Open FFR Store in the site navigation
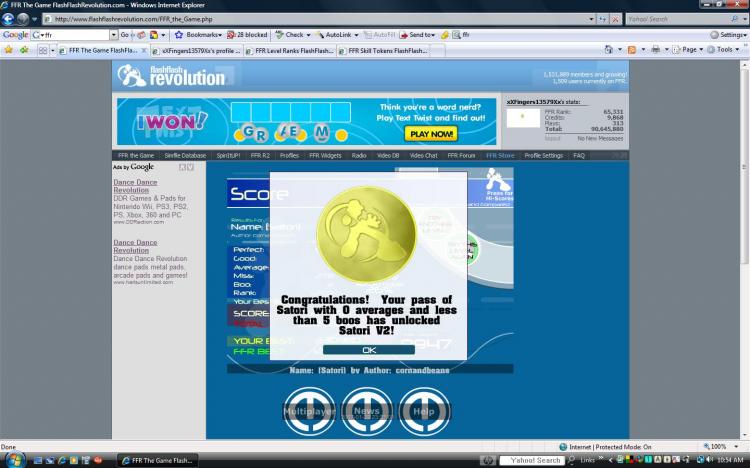Viewport: 750px width, 468px height. [x=500, y=156]
